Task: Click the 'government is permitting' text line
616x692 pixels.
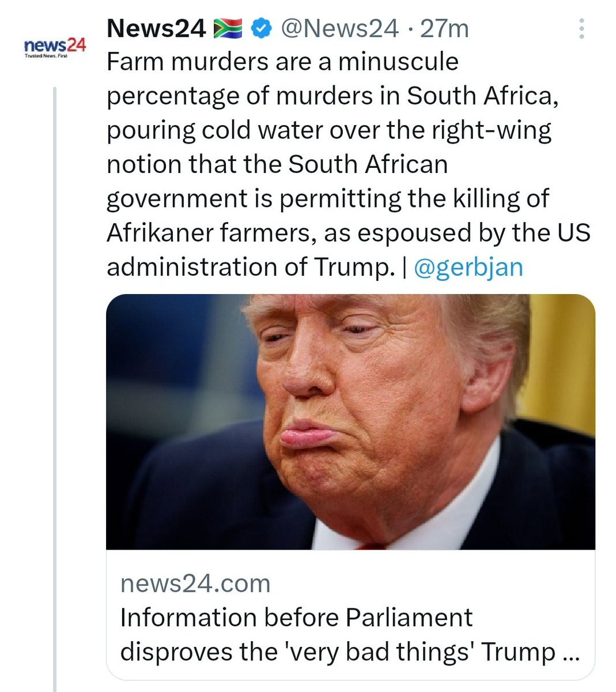Action: pos(327,198)
